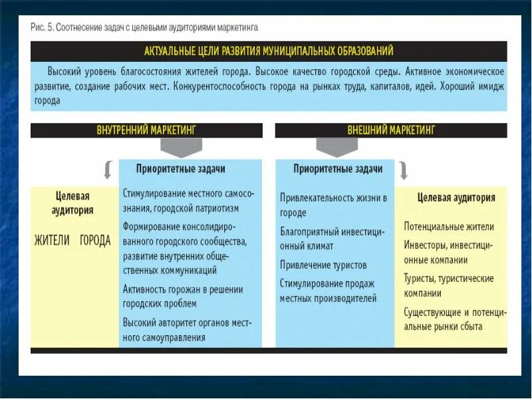532x399 pixels.
Task: Click the 'ВНЕШНИЙ МАРКЕТИНГ' header bar
Action: coord(391,130)
